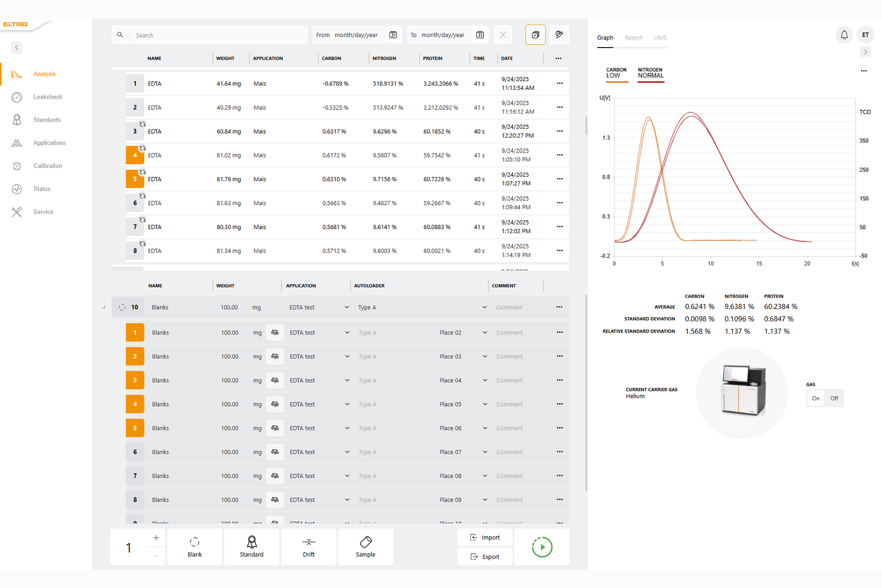
Task: Check instrument Status from the sidebar
Action: [42, 189]
